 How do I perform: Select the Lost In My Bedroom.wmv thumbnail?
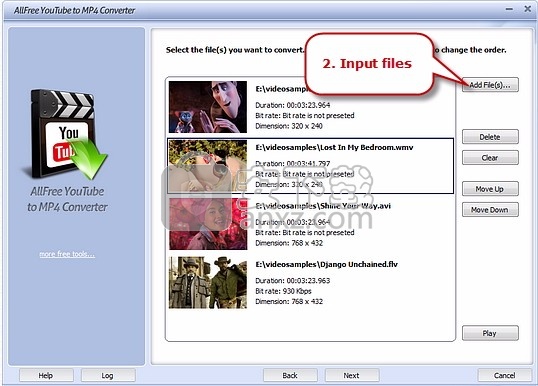pos(208,166)
